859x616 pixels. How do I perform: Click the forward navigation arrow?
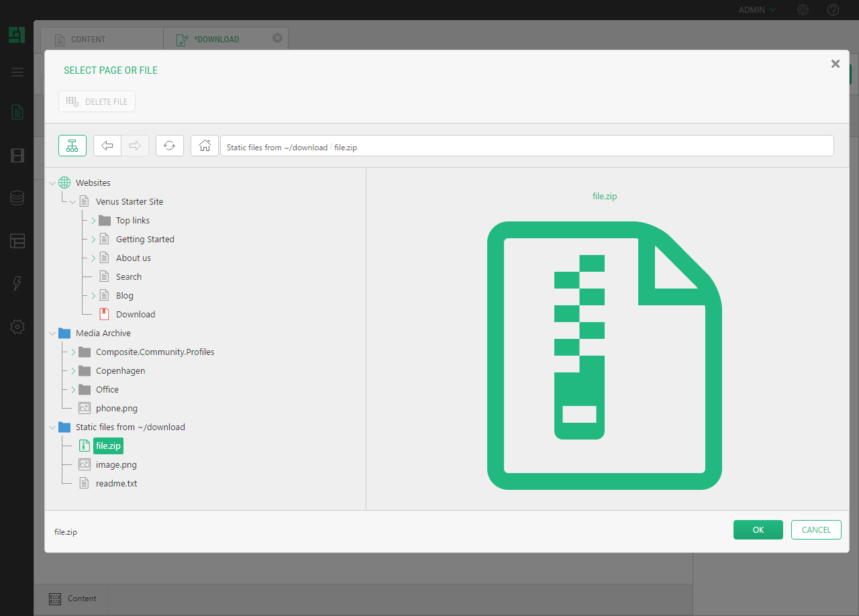(135, 146)
